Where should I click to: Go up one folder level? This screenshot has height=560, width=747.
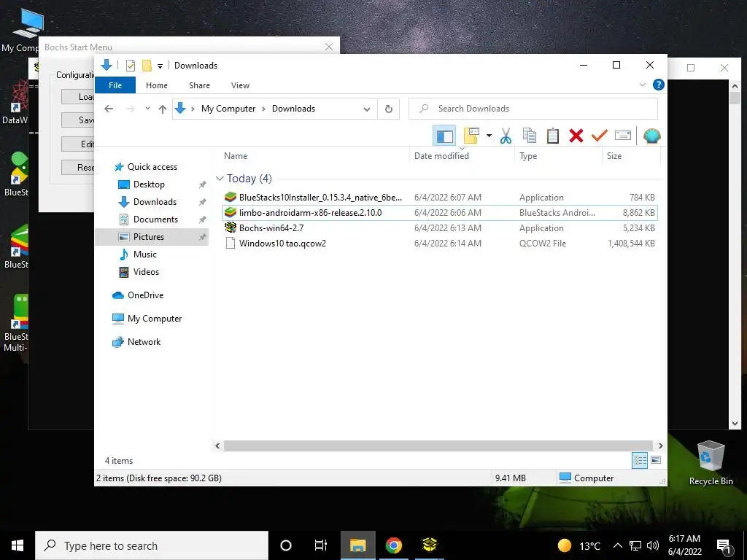[163, 109]
